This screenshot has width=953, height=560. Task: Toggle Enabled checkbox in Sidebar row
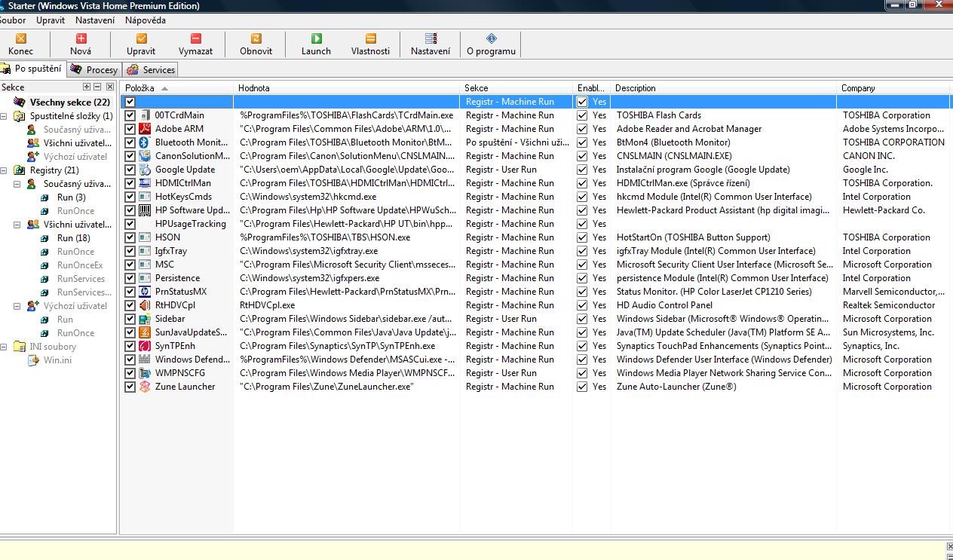[582, 319]
